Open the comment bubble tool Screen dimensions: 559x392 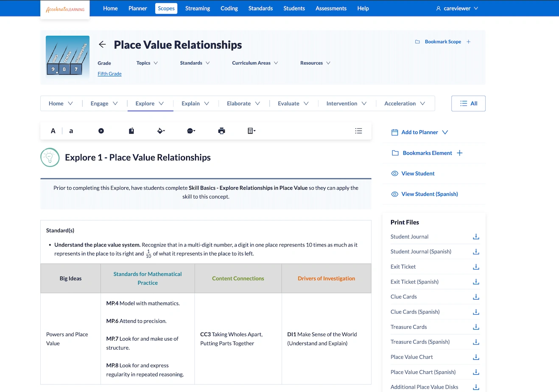coord(191,131)
